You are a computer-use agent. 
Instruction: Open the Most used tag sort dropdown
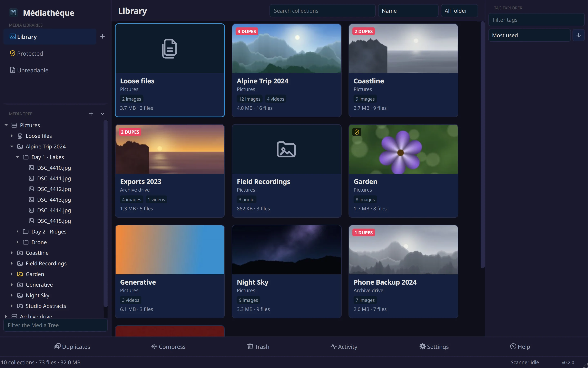529,35
